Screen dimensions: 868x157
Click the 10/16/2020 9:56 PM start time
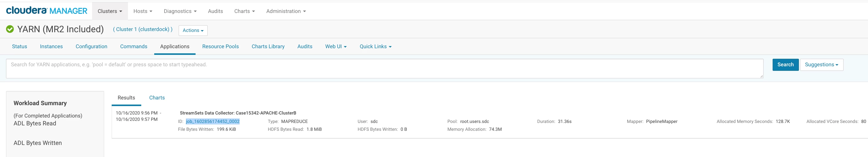tap(137, 113)
